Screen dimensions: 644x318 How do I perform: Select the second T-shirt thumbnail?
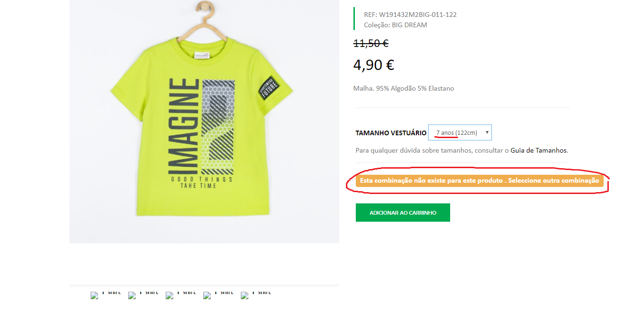pyautogui.click(x=143, y=295)
